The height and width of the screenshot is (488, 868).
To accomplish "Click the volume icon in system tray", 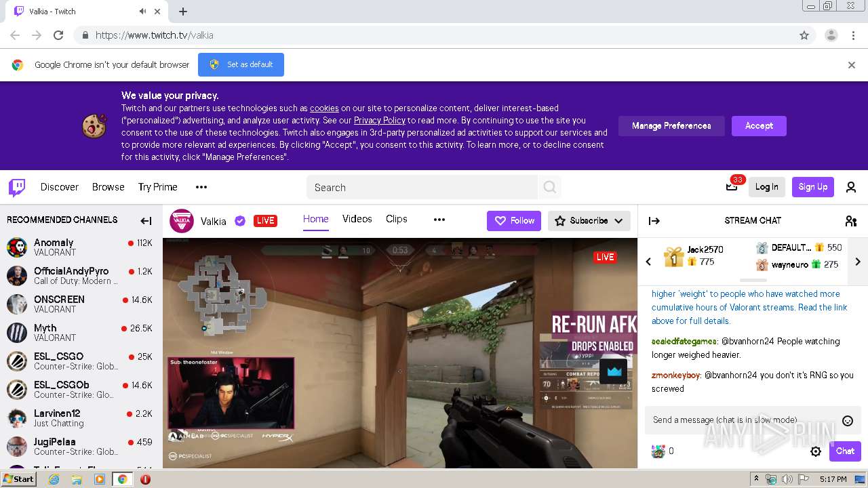I will [787, 479].
